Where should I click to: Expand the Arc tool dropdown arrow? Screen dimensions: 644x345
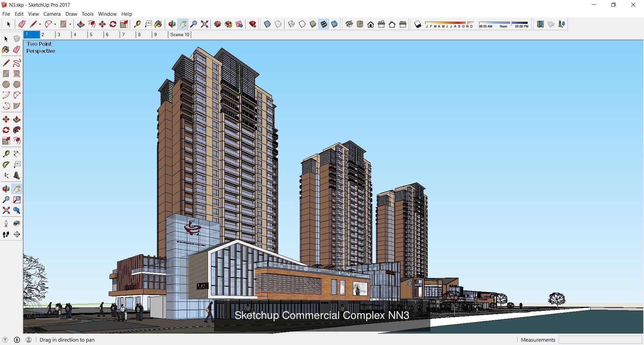[55, 24]
